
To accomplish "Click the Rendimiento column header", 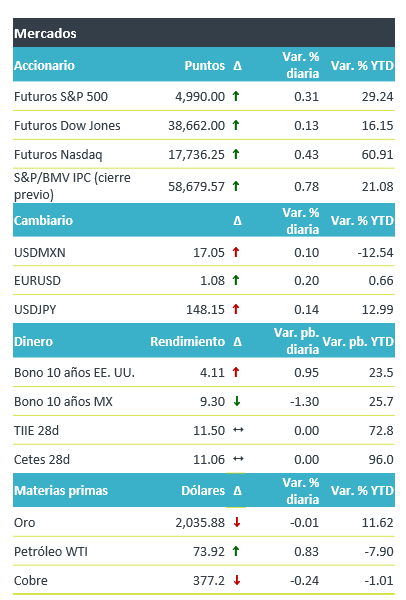I will [188, 341].
